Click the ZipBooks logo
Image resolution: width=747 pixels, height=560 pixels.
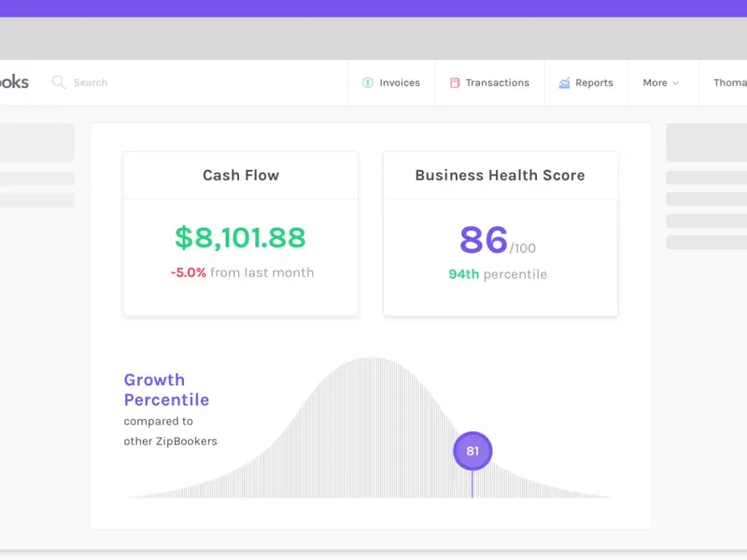pyautogui.click(x=14, y=82)
